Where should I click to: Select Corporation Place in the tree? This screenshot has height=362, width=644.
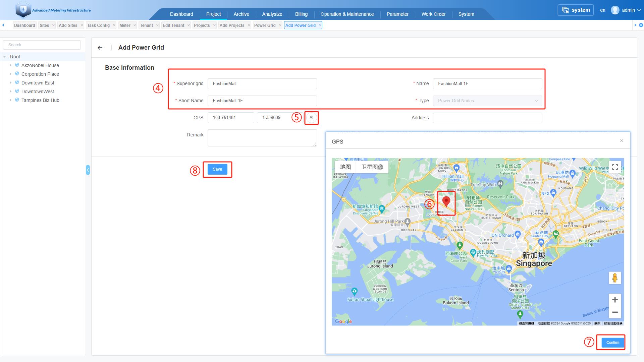tap(40, 74)
